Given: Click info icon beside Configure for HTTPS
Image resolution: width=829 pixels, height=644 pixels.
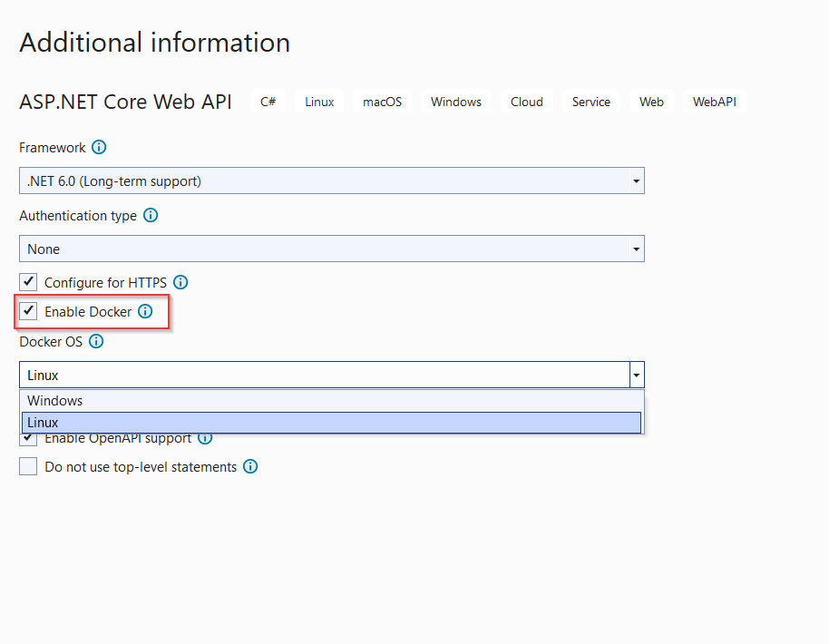Looking at the screenshot, I should click(180, 282).
